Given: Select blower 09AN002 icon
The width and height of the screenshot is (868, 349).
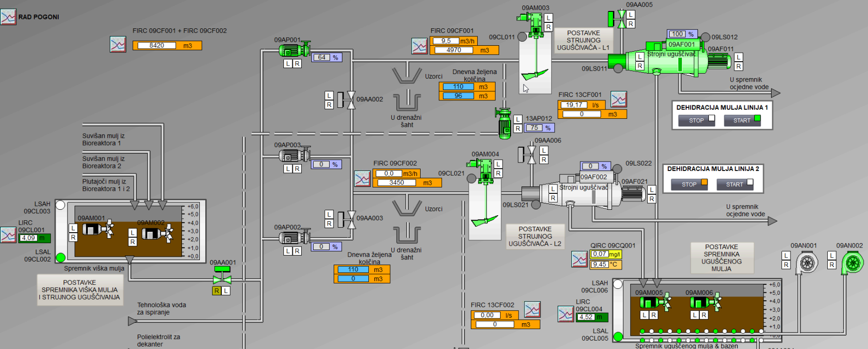Looking at the screenshot, I should pyautogui.click(x=852, y=262).
